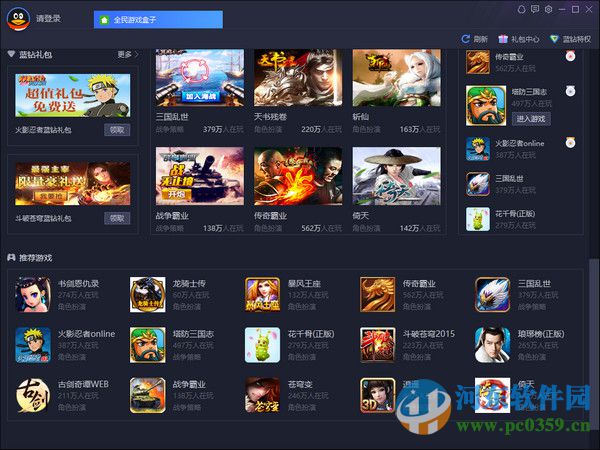Click the 书剑恩仇录 recommended game icon

coord(33,295)
